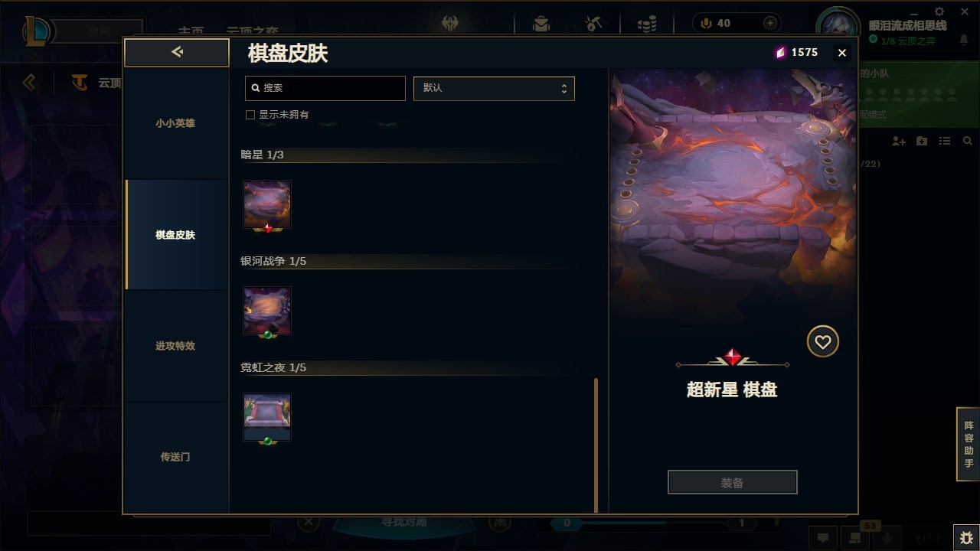Open the 默认 sort dropdown
Viewport: 980px width, 551px height.
pos(494,88)
